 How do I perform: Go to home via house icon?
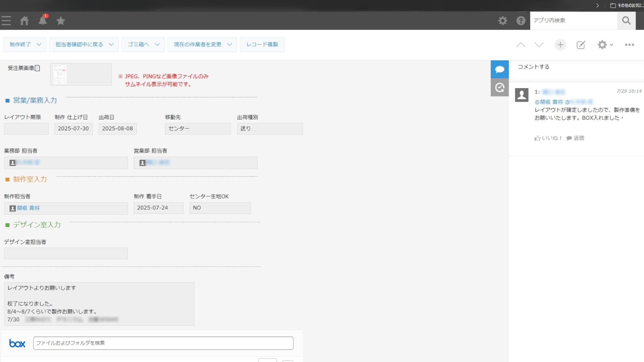click(24, 21)
